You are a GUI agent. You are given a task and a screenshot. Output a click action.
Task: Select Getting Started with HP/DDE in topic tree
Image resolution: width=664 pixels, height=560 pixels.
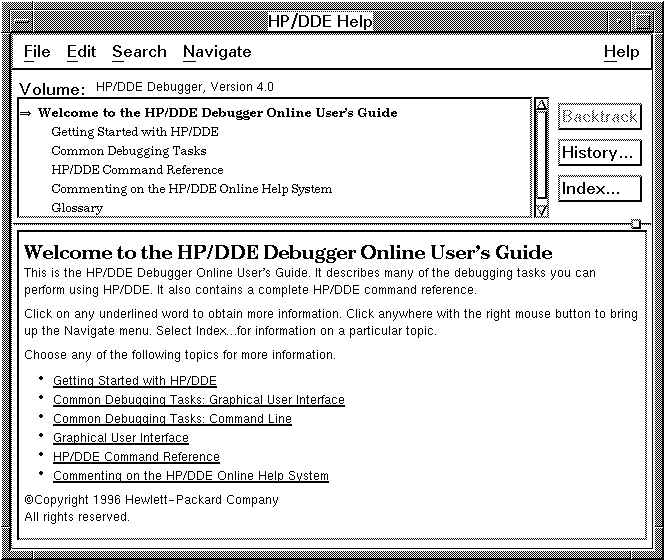[135, 132]
